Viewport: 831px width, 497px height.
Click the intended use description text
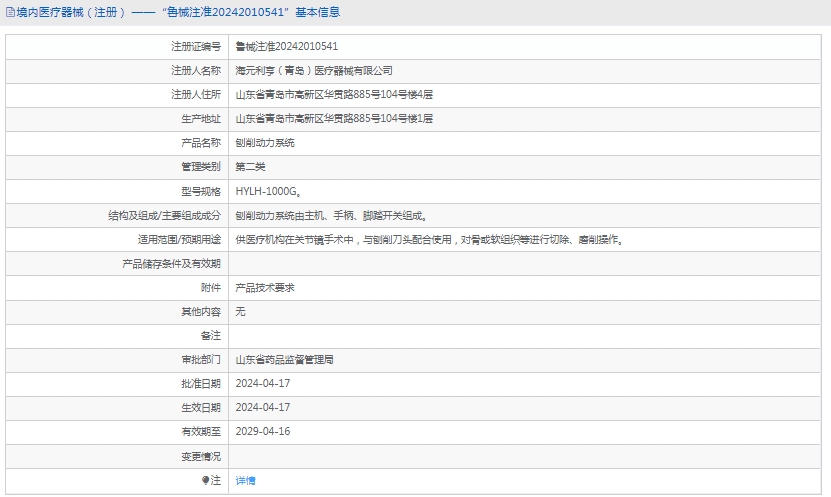point(429,240)
